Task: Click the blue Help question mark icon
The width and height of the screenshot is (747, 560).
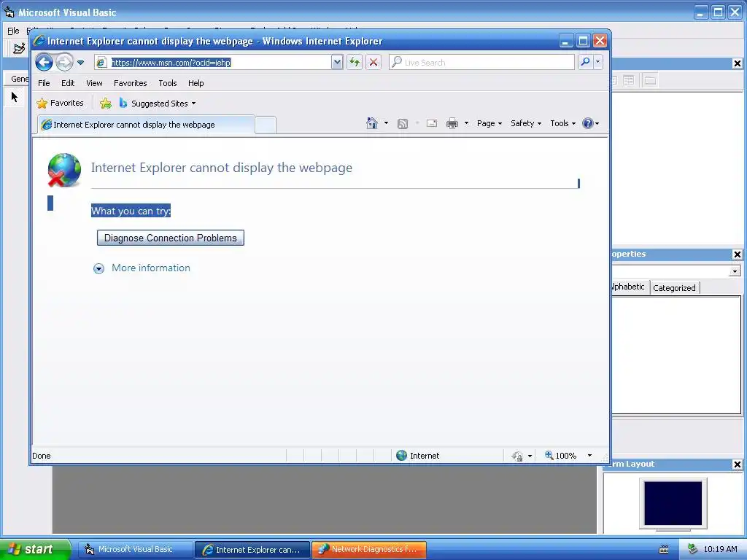Action: click(x=588, y=123)
